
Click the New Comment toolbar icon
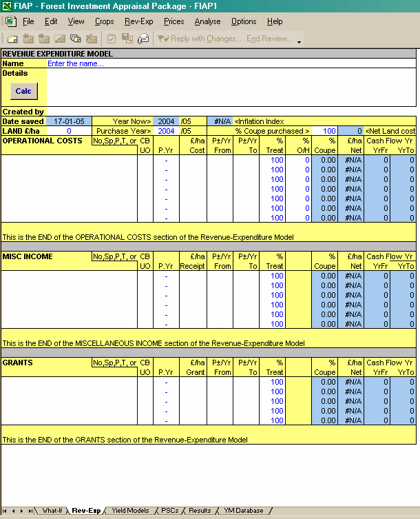tap(12, 39)
